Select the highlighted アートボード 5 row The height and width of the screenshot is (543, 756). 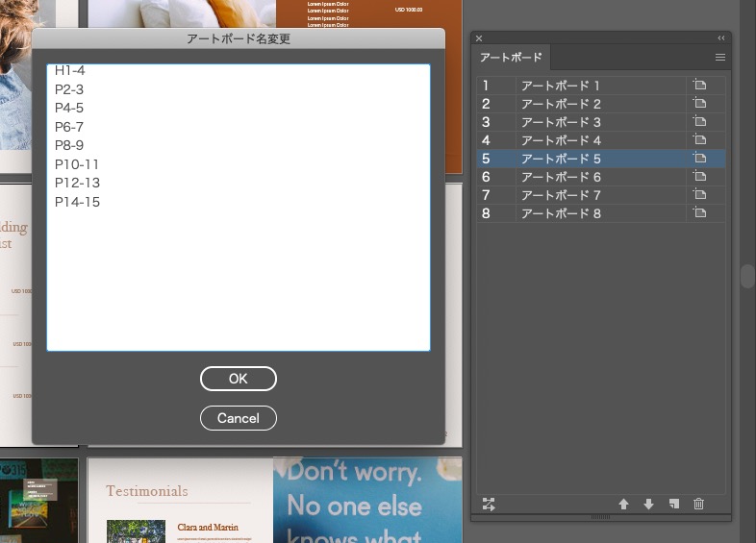[x=601, y=159]
